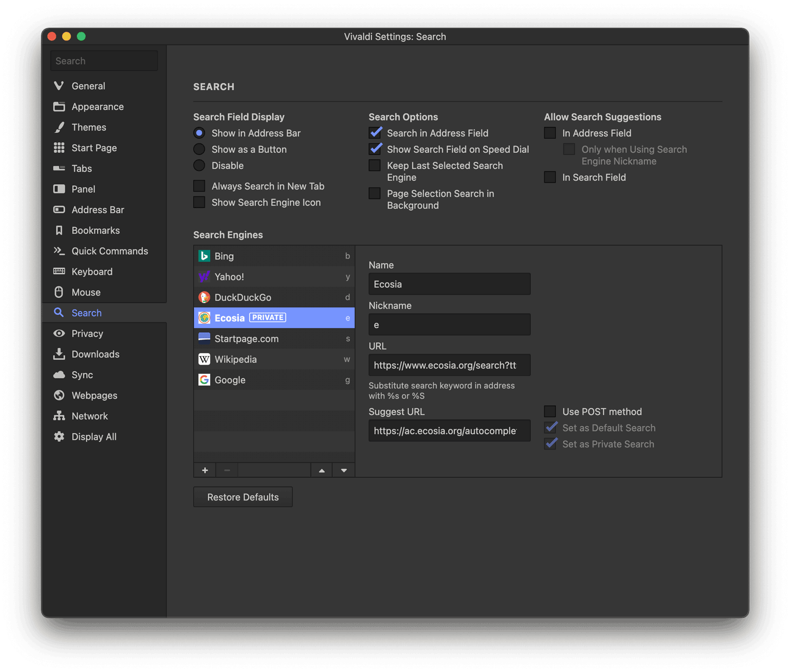Click the Tabs icon in sidebar
Image resolution: width=790 pixels, height=672 pixels.
point(59,168)
